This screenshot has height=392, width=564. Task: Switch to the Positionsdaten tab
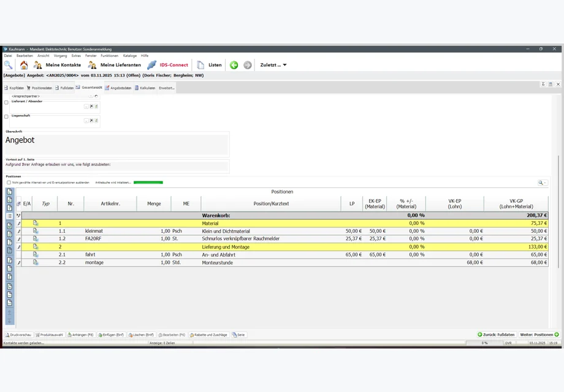click(x=39, y=88)
